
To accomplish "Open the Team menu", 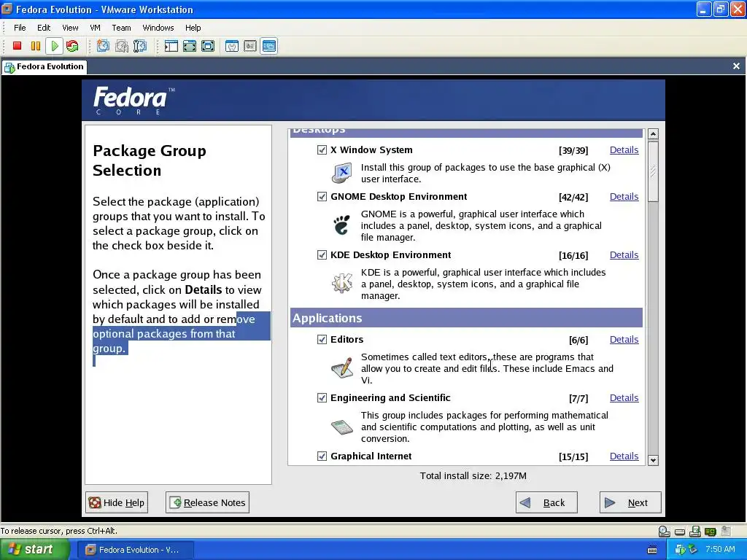I will [x=122, y=28].
